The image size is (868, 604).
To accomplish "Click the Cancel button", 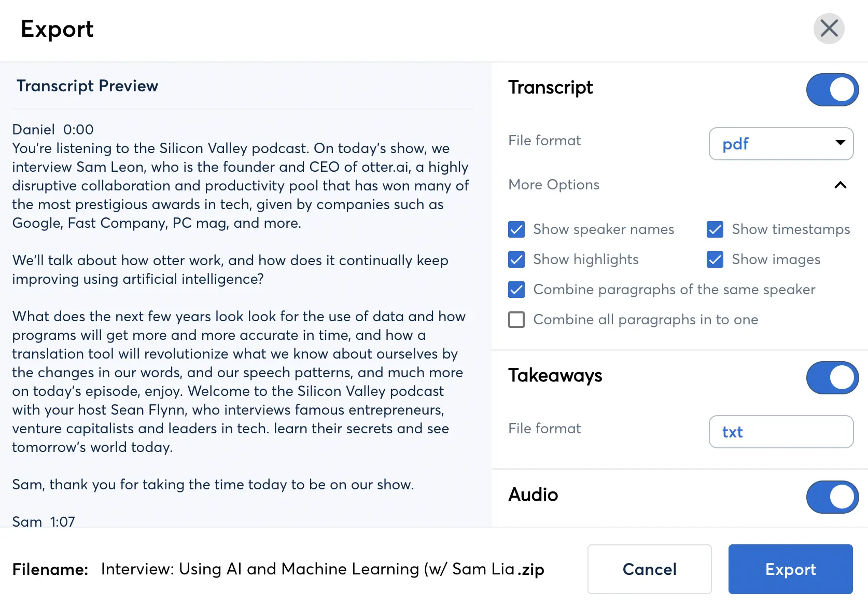I will pos(649,569).
